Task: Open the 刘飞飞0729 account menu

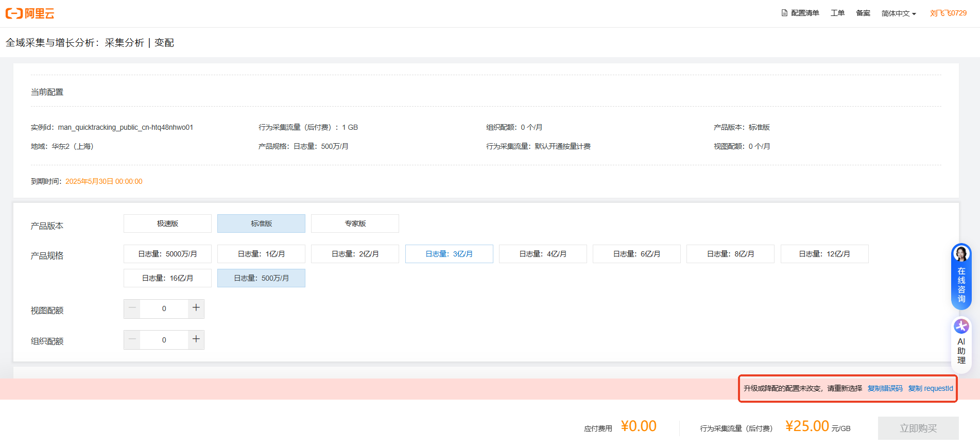Action: tap(948, 13)
